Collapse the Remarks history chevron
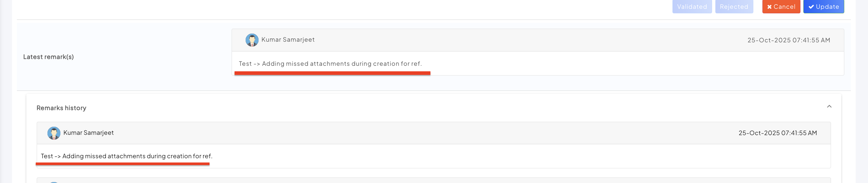The width and height of the screenshot is (868, 183). point(829,106)
